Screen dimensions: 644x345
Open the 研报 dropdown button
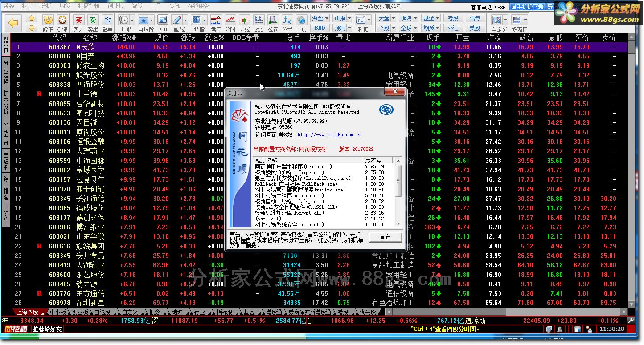(x=342, y=18)
